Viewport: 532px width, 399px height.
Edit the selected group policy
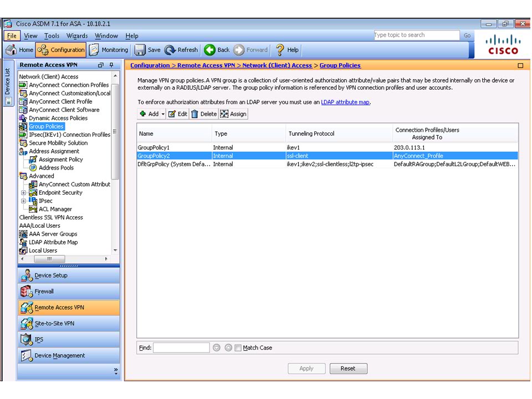pos(172,114)
